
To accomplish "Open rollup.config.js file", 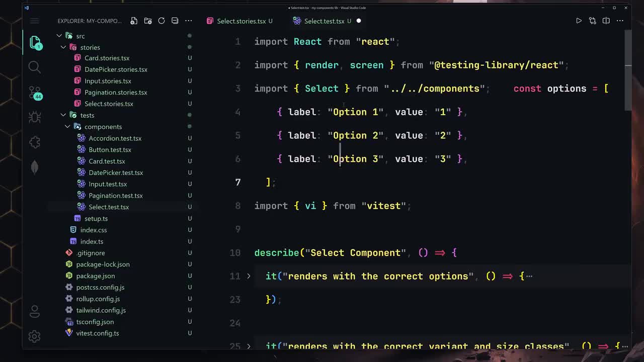I will click(x=98, y=299).
